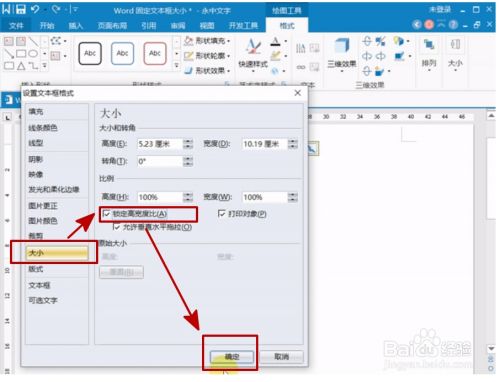Click the 3D on/off percent icon

point(380,41)
